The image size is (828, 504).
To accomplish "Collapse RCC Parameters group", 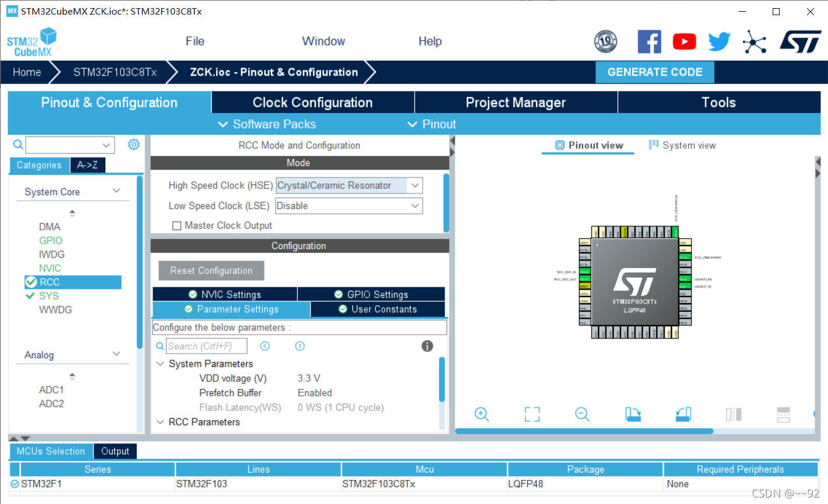I will point(160,422).
